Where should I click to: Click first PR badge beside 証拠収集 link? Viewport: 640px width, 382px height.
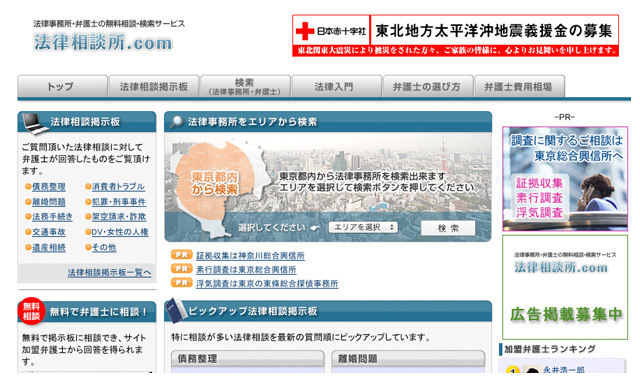(x=182, y=255)
